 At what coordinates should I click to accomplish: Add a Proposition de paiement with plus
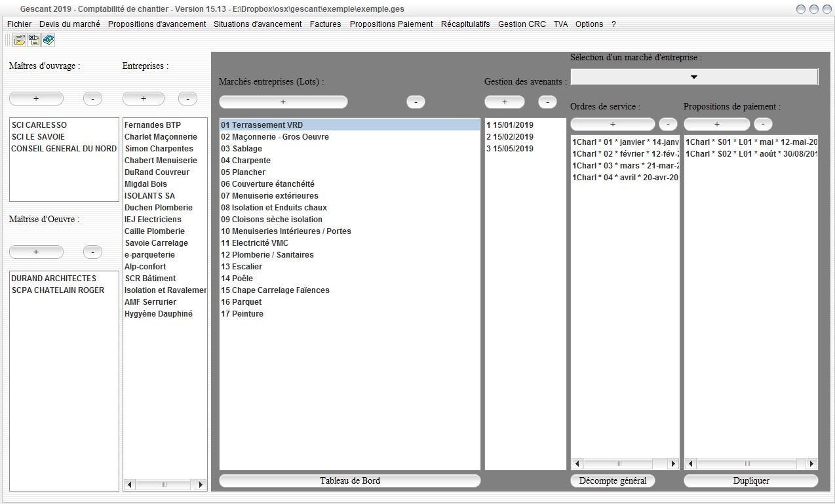click(x=717, y=124)
